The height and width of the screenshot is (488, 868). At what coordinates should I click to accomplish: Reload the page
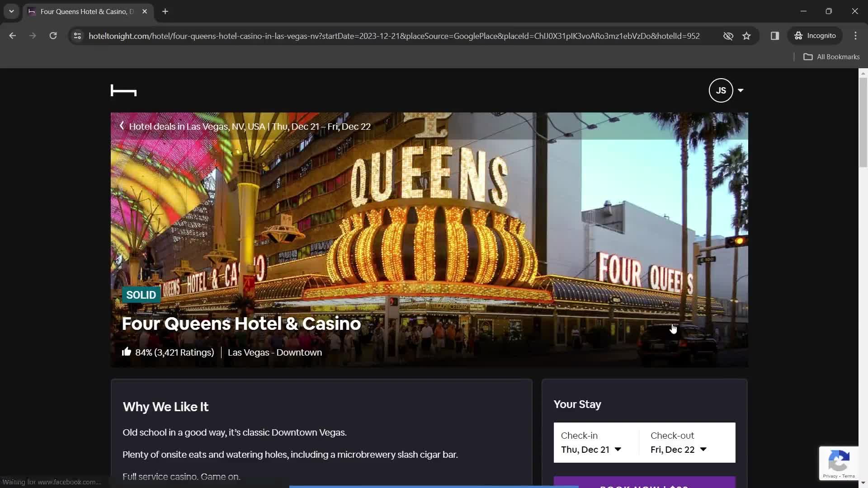point(53,36)
